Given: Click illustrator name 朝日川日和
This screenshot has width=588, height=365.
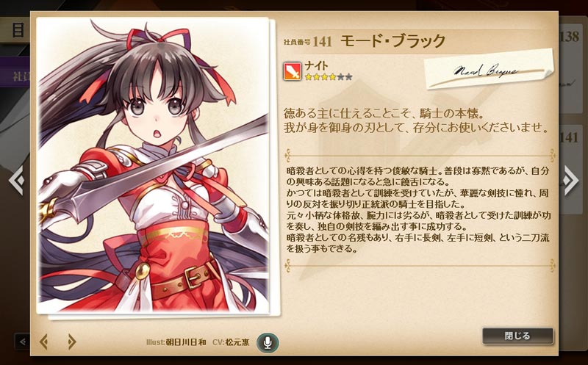Looking at the screenshot, I should point(186,342).
